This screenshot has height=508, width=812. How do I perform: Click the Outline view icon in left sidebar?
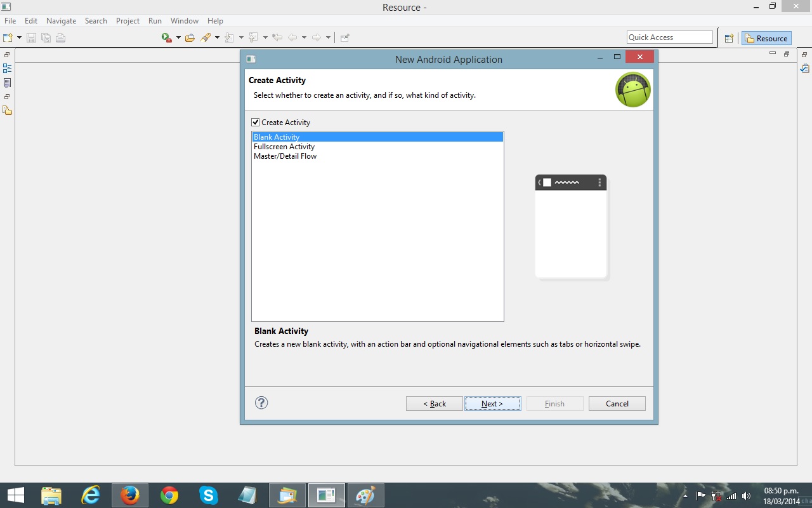pyautogui.click(x=8, y=69)
